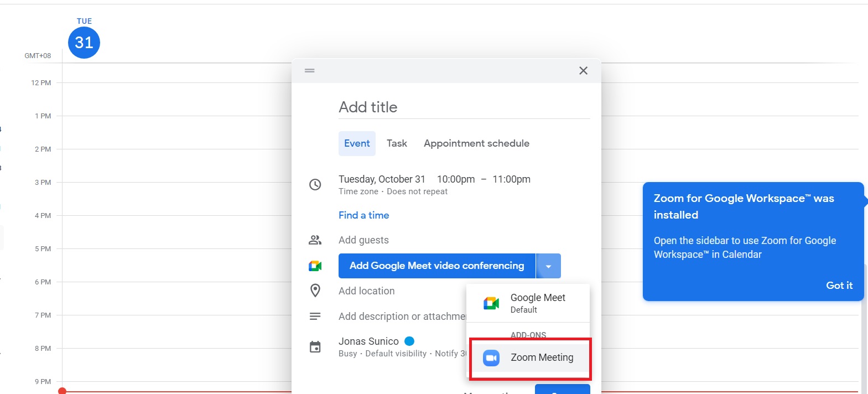
Task: Click the guests people icon
Action: point(315,240)
